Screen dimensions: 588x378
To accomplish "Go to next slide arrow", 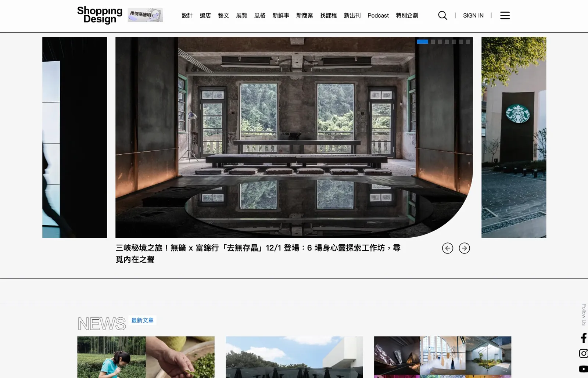I will click(x=465, y=248).
